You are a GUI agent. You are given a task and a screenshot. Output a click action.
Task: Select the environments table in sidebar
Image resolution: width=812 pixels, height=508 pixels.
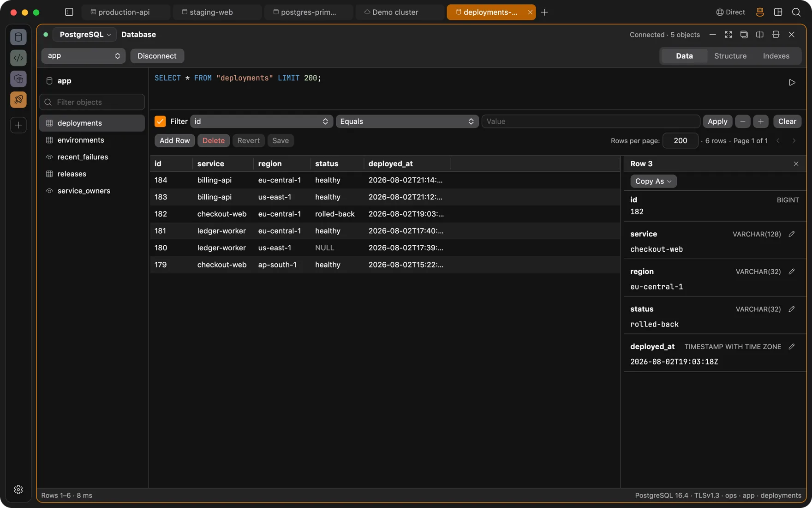pyautogui.click(x=92, y=140)
